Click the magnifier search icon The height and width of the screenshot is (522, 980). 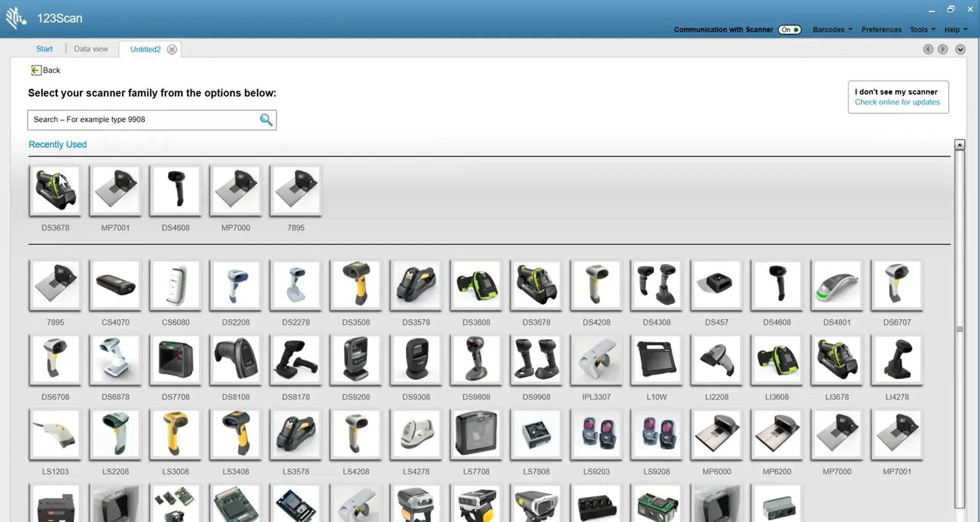266,120
